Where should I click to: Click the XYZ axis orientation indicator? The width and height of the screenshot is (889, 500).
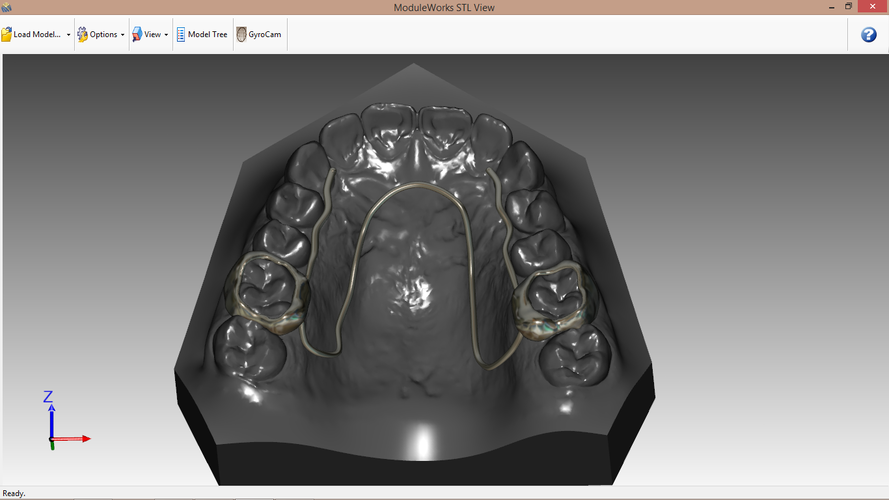[x=67, y=420]
